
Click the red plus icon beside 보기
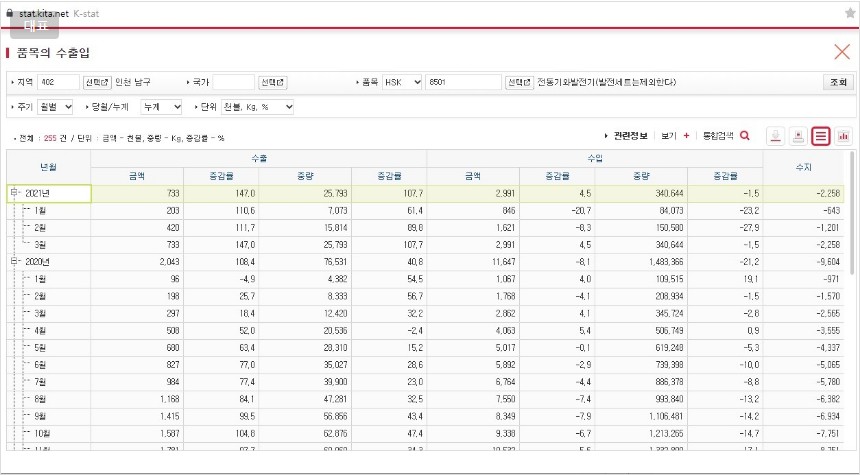point(686,135)
